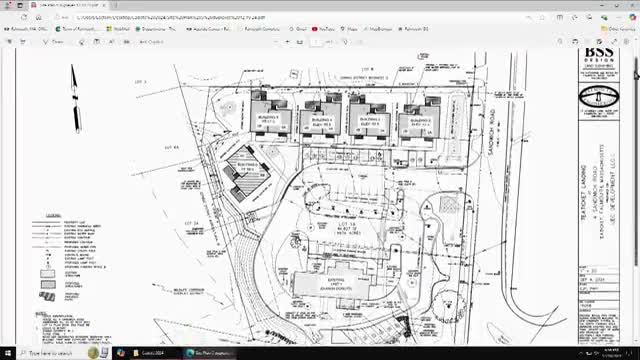Open the Town of Falmouth bookmark

point(76,29)
